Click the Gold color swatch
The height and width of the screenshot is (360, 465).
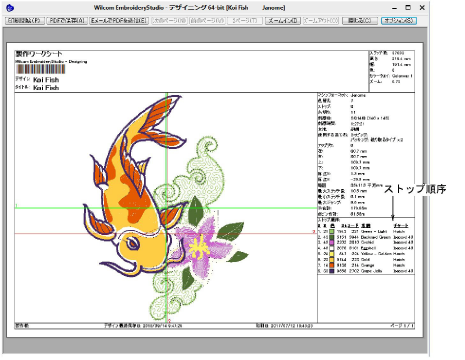tap(332, 260)
